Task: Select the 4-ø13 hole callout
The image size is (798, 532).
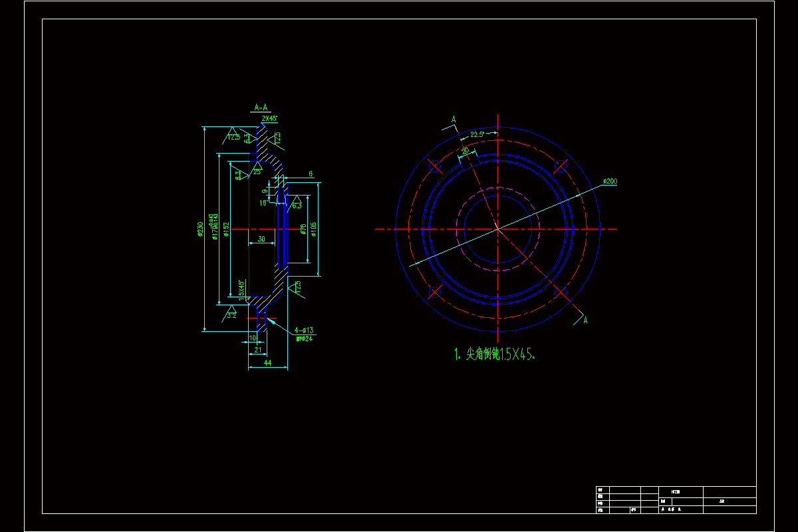Action: [304, 331]
